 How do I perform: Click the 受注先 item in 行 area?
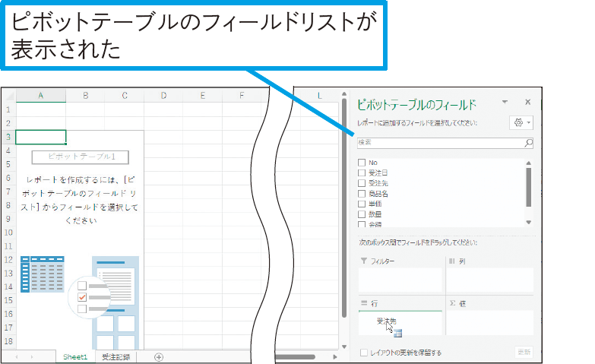tap(386, 321)
